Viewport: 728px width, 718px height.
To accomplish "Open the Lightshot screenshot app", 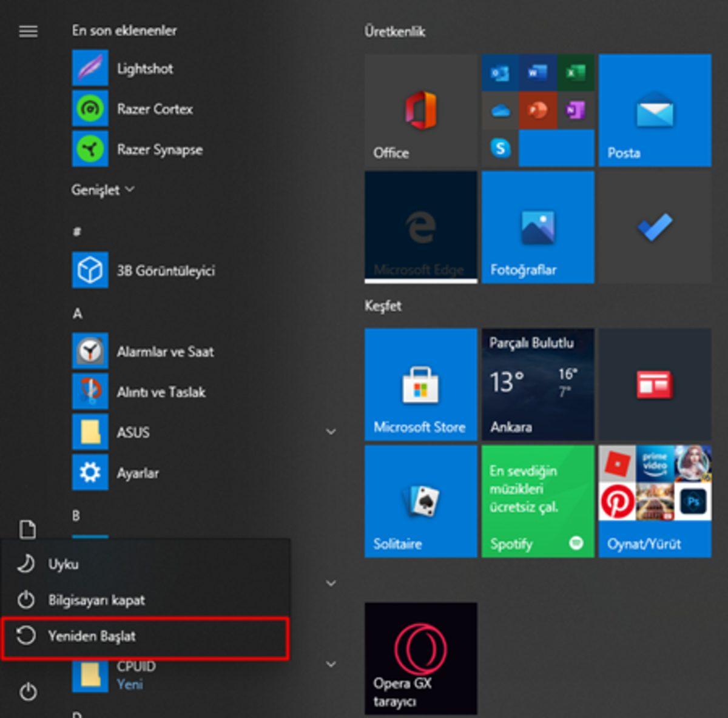I will tap(146, 68).
